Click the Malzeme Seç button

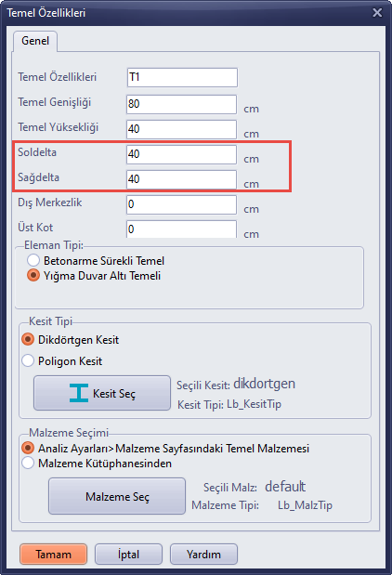(x=117, y=496)
